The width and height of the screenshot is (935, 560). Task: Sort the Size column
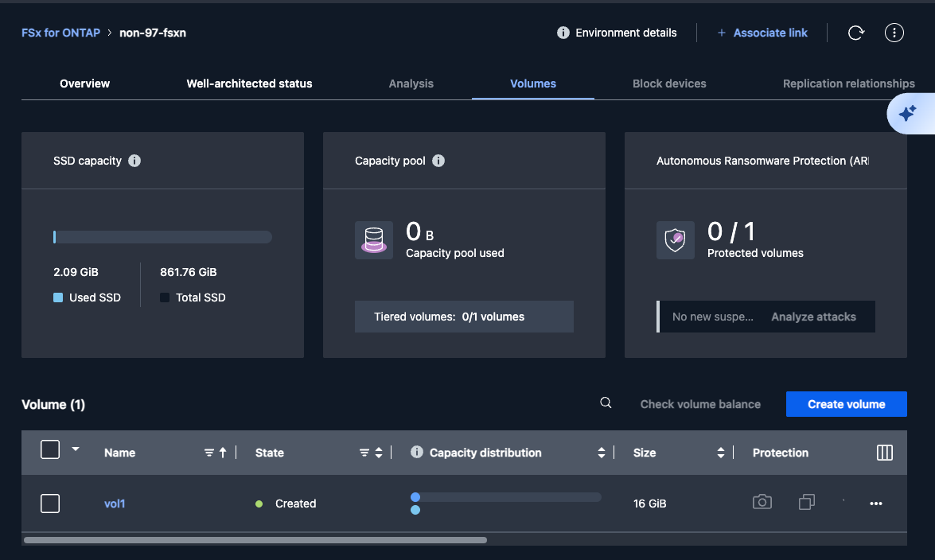pos(720,453)
